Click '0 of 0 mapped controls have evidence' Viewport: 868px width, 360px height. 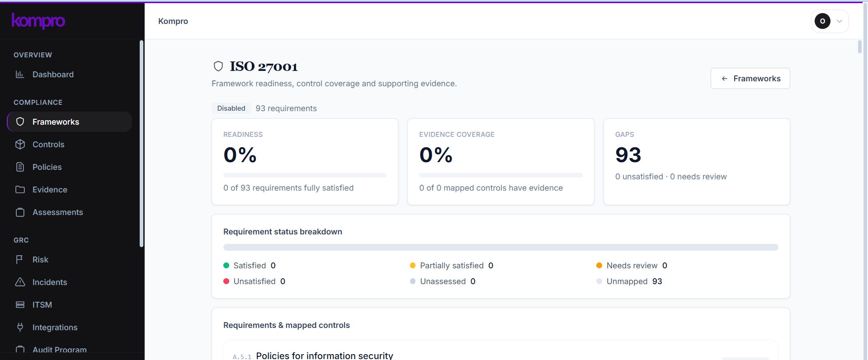[491, 188]
